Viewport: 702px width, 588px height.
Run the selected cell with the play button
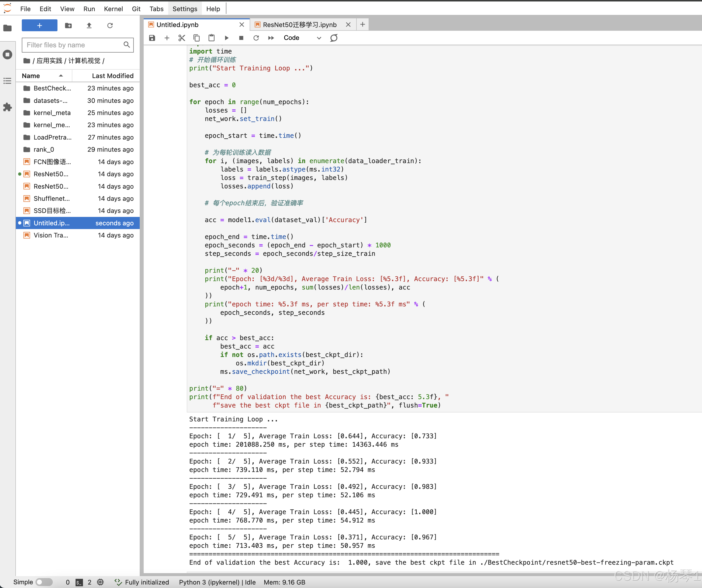click(226, 38)
